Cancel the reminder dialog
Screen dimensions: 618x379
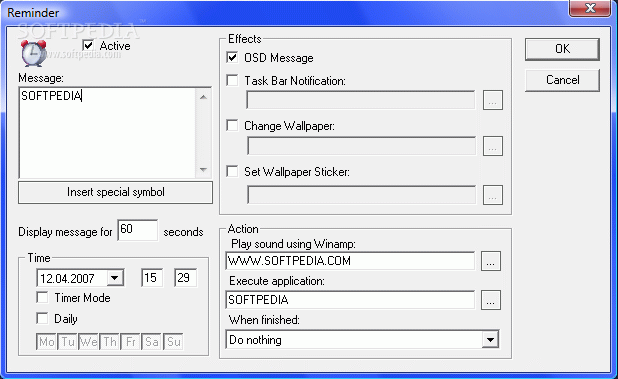[x=562, y=80]
